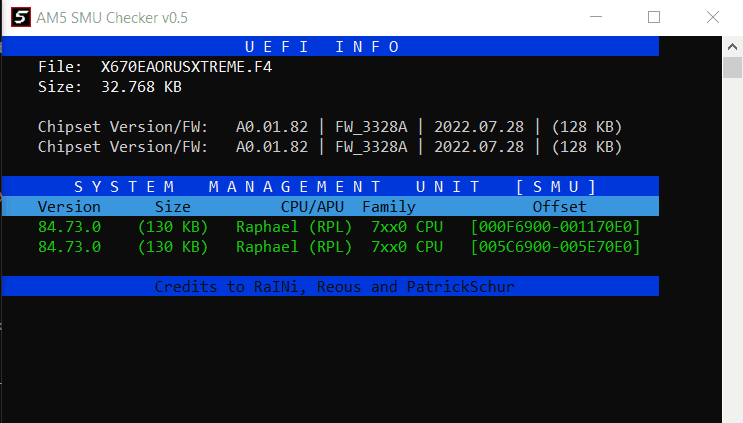Maximize the AM5 SMU Checker window

[x=654, y=17]
